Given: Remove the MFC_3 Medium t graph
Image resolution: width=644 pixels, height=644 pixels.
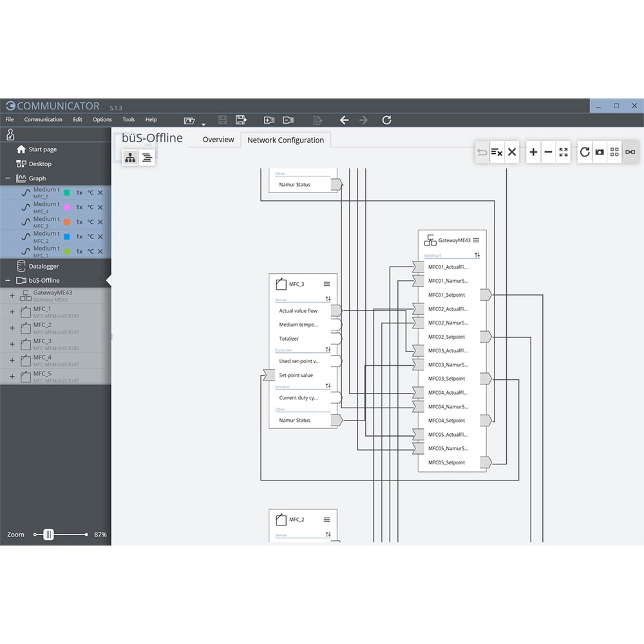Looking at the screenshot, I should click(100, 222).
